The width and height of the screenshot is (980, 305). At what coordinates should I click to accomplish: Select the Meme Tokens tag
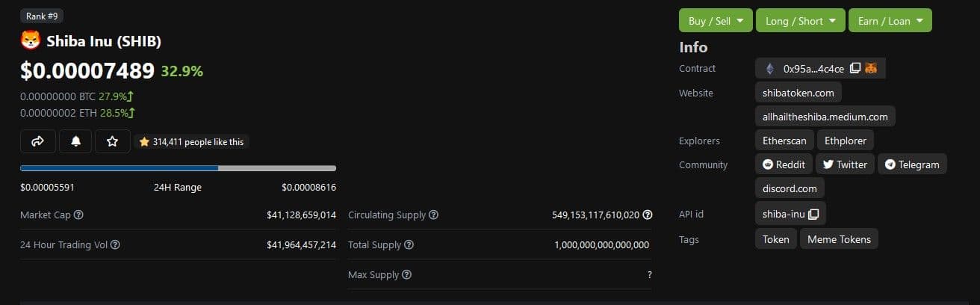839,239
